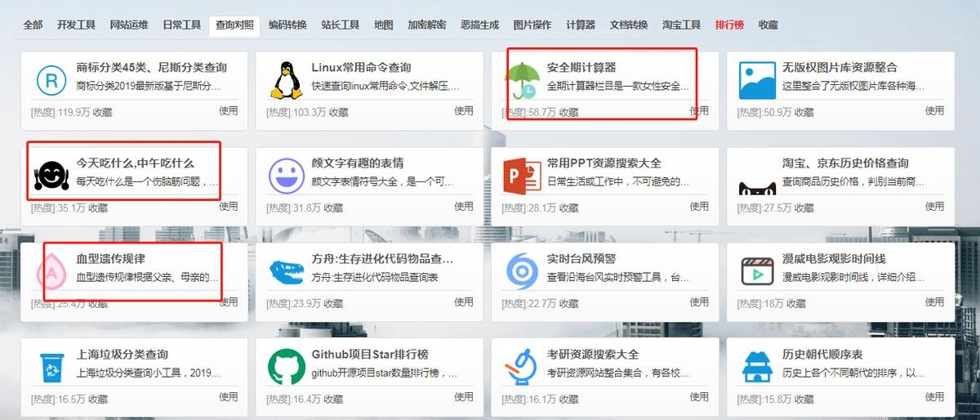This screenshot has width=980, height=420.
Task: Click the blue trash bin 上海垃圾分类 icon
Action: tap(51, 368)
